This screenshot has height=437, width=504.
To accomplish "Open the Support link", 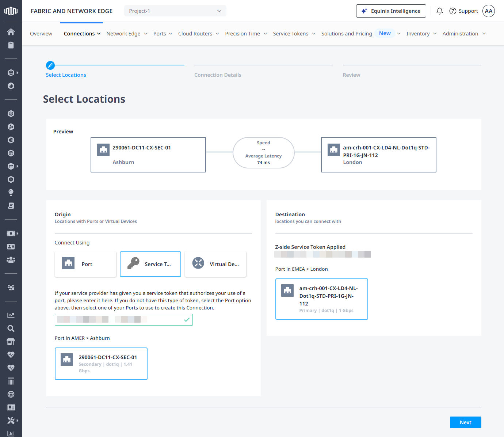I will [x=464, y=11].
